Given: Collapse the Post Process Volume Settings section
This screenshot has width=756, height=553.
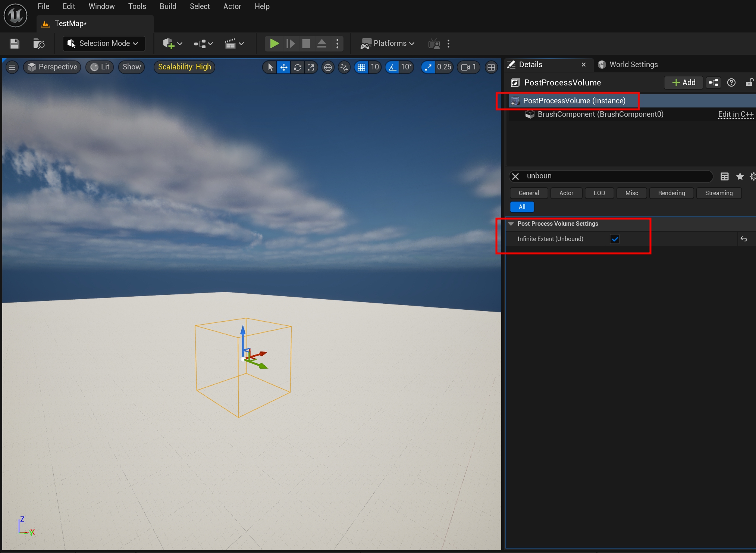Looking at the screenshot, I should click(x=511, y=224).
